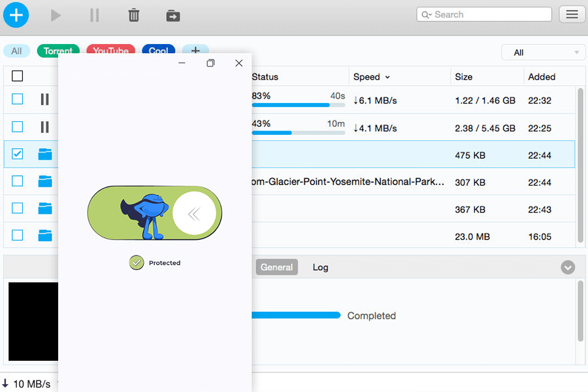
Task: Click the Completed status text
Action: 372,316
